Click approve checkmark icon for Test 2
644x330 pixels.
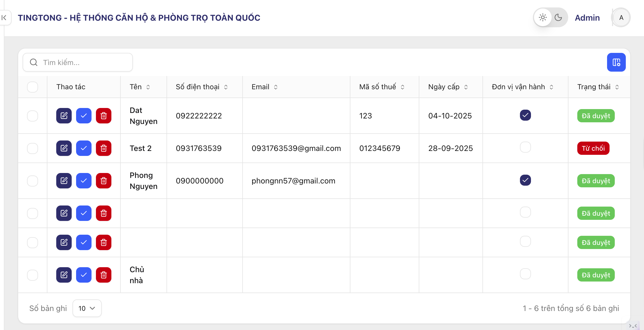coord(84,148)
